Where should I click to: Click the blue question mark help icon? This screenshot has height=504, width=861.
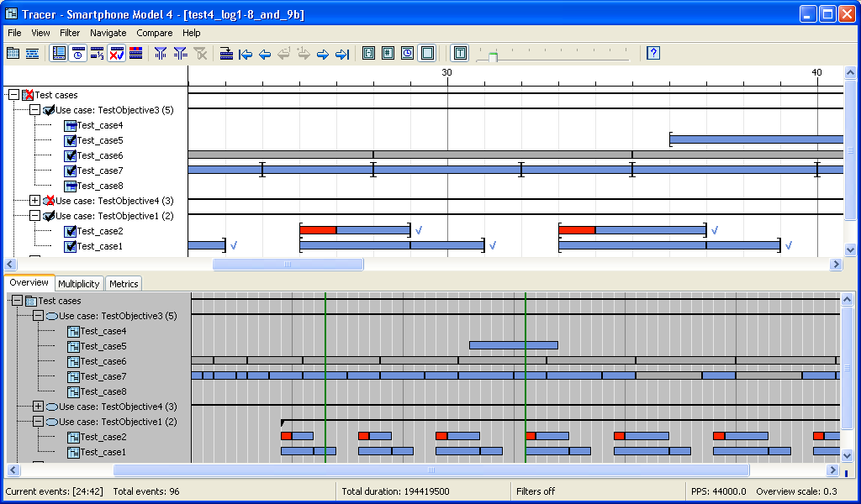653,54
